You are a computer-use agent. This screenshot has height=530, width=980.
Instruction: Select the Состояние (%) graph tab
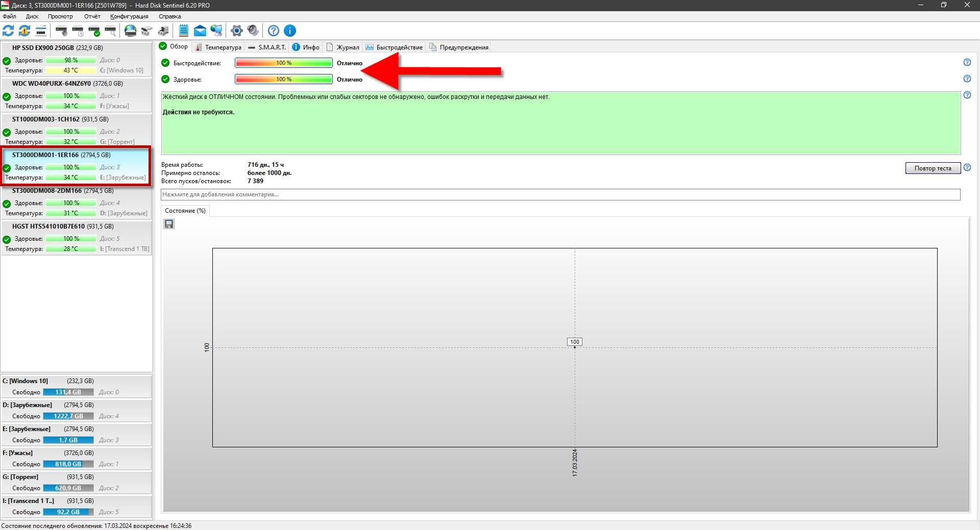click(185, 211)
